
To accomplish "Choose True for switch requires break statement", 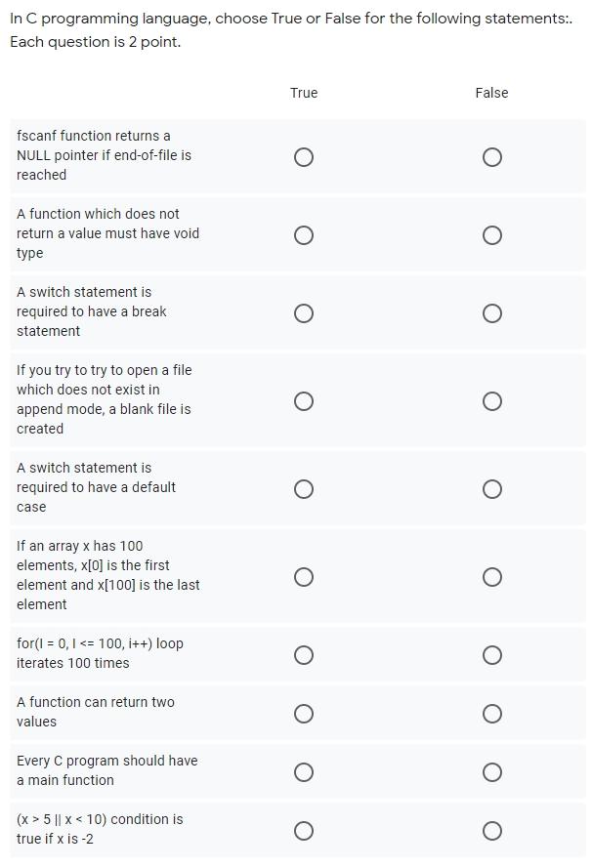I will (304, 313).
